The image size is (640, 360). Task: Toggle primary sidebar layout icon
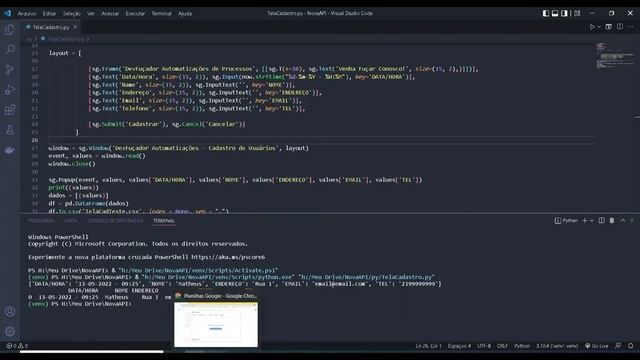coord(546,13)
